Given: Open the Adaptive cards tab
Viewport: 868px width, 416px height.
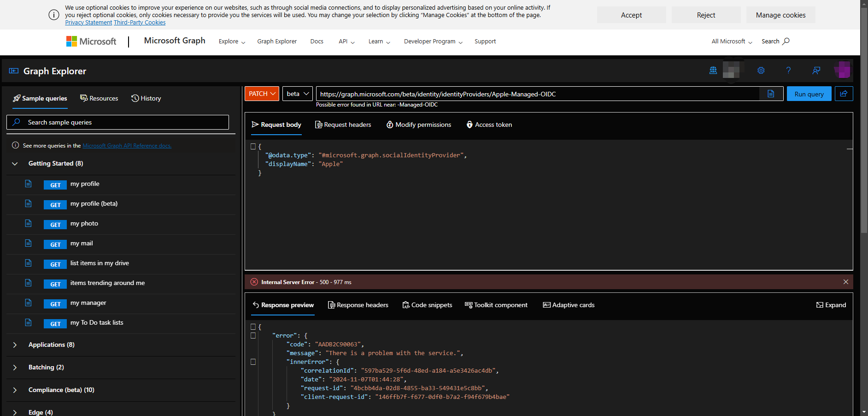Looking at the screenshot, I should (569, 305).
